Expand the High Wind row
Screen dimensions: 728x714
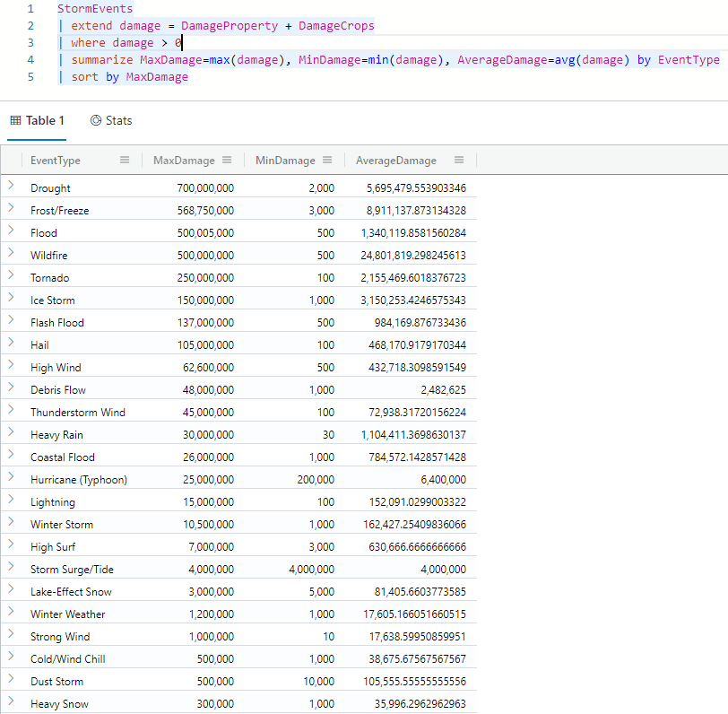pyautogui.click(x=11, y=365)
